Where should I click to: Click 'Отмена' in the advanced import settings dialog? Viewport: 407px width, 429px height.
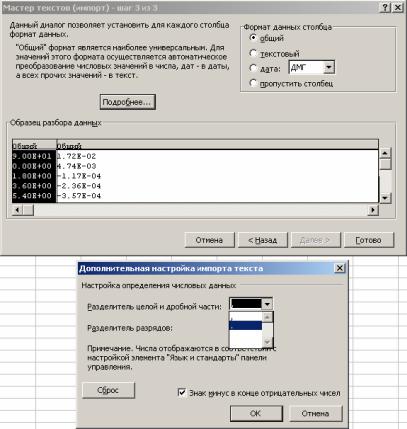click(315, 413)
